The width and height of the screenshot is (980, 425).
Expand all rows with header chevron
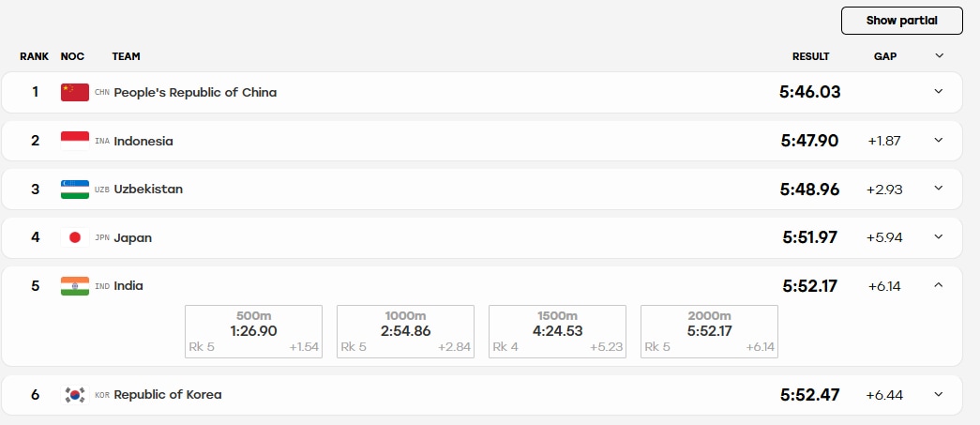point(939,55)
